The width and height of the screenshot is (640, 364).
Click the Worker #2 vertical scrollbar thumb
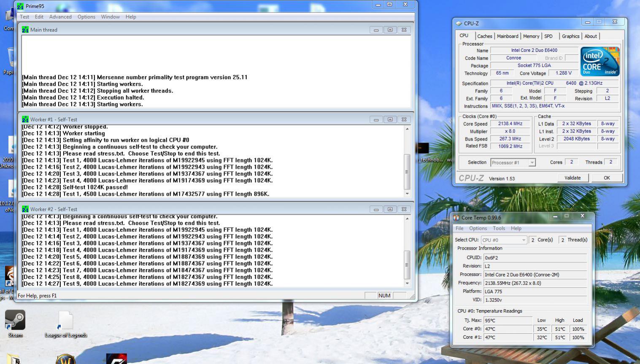(407, 265)
